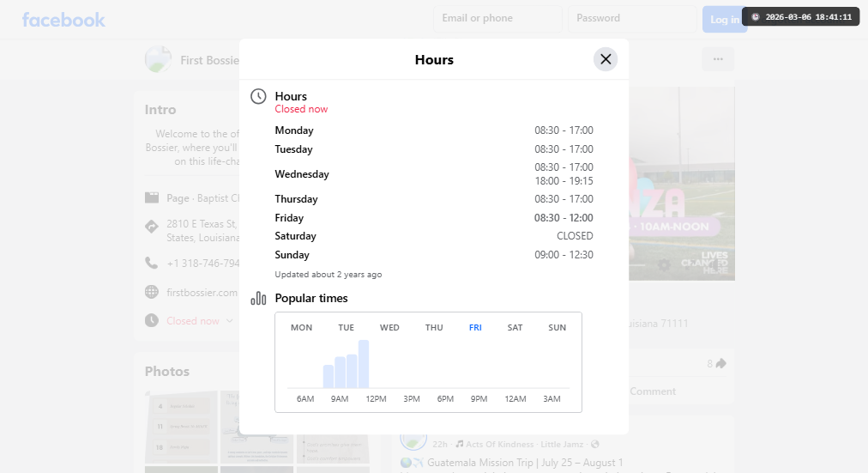Close the Hours dialog

606,59
